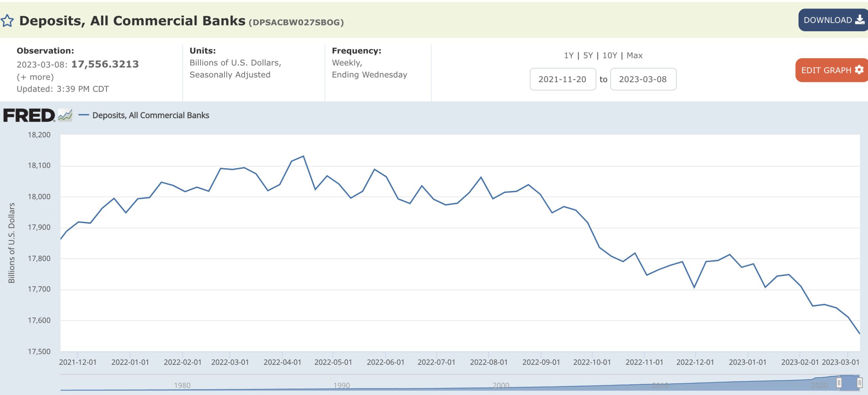
Task: Click the chart peak near 2022-04-01
Action: [x=303, y=156]
